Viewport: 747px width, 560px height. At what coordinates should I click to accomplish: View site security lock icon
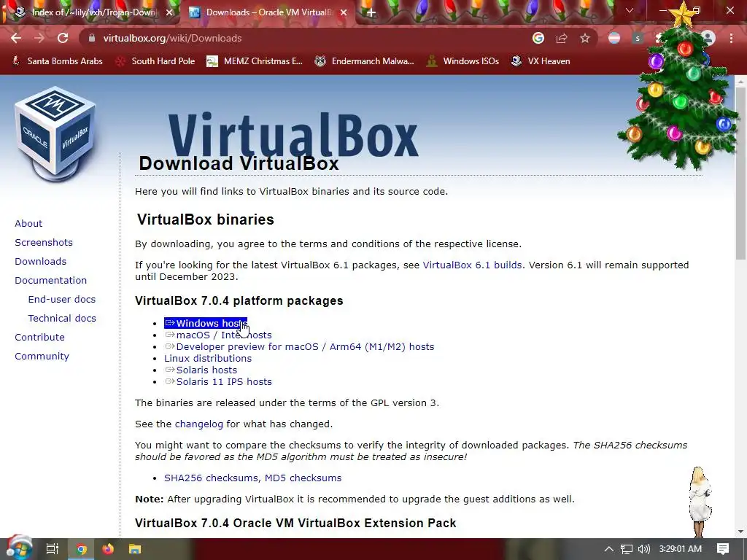point(91,38)
